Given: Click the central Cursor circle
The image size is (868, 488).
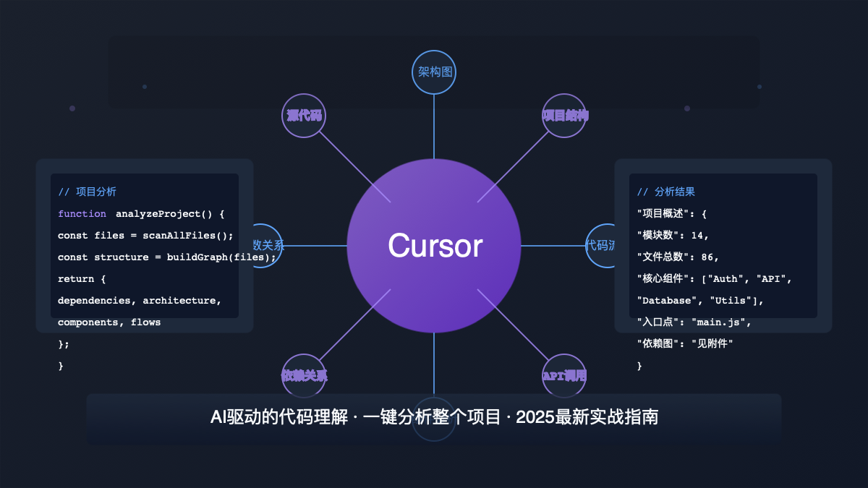Looking at the screenshot, I should (x=434, y=246).
